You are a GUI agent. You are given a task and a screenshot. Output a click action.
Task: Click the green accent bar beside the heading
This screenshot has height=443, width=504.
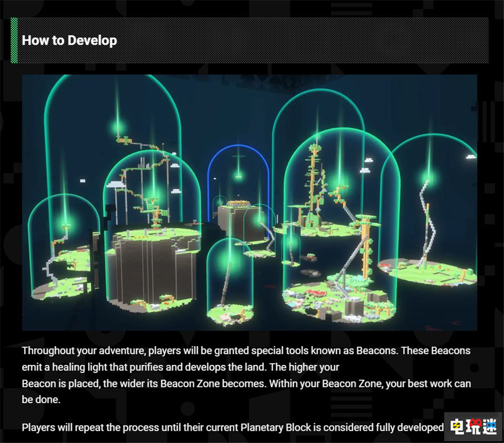pyautogui.click(x=14, y=40)
